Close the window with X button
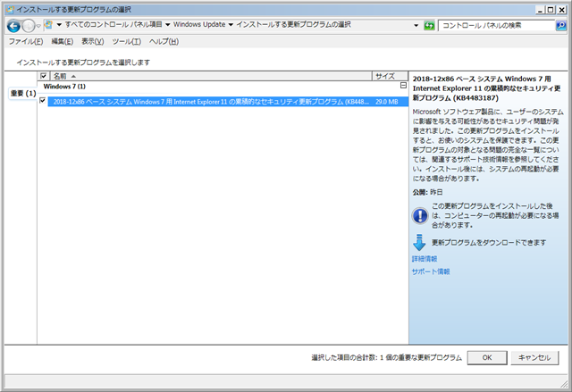Screen dimensions: 572x392 [x=562, y=10]
